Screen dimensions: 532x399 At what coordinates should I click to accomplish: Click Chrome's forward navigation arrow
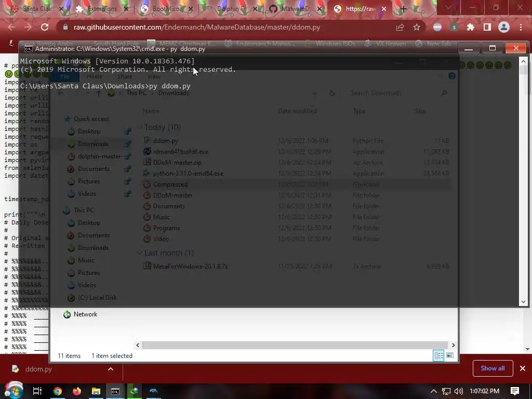28,27
